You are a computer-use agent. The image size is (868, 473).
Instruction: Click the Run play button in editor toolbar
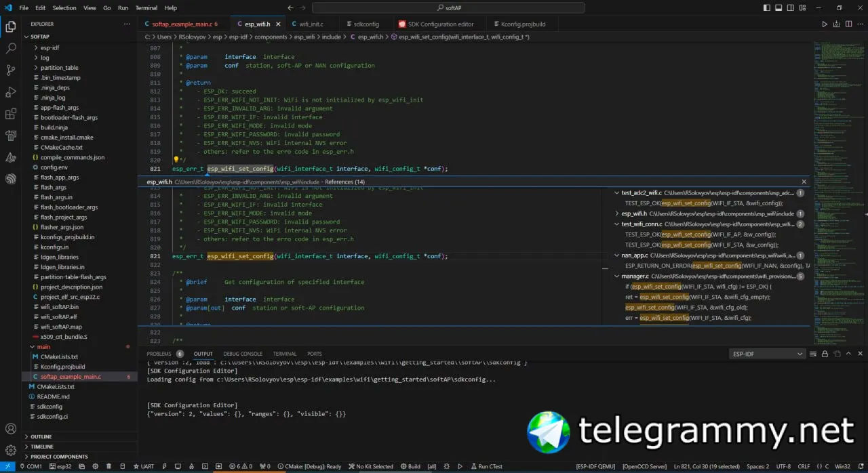pos(825,24)
